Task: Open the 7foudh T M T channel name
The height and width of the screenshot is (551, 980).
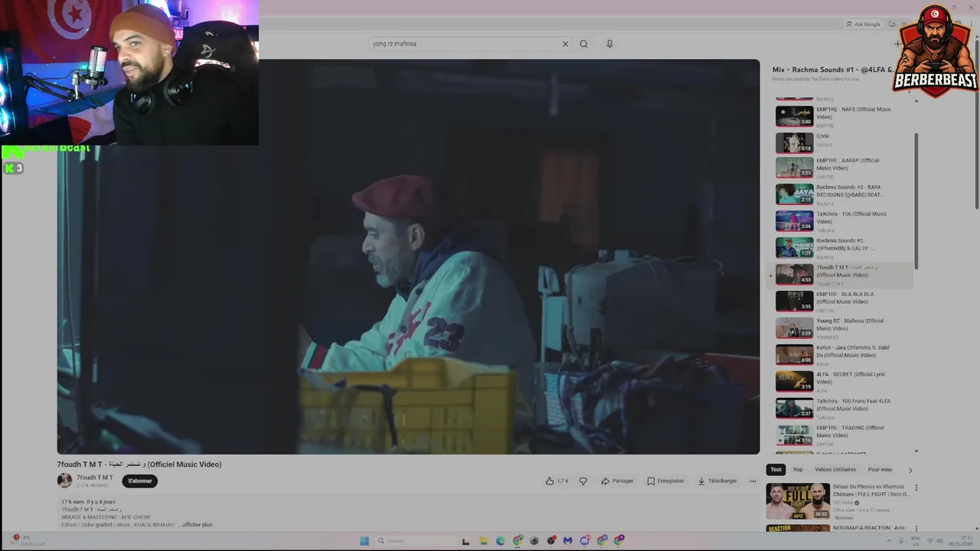Action: click(94, 478)
